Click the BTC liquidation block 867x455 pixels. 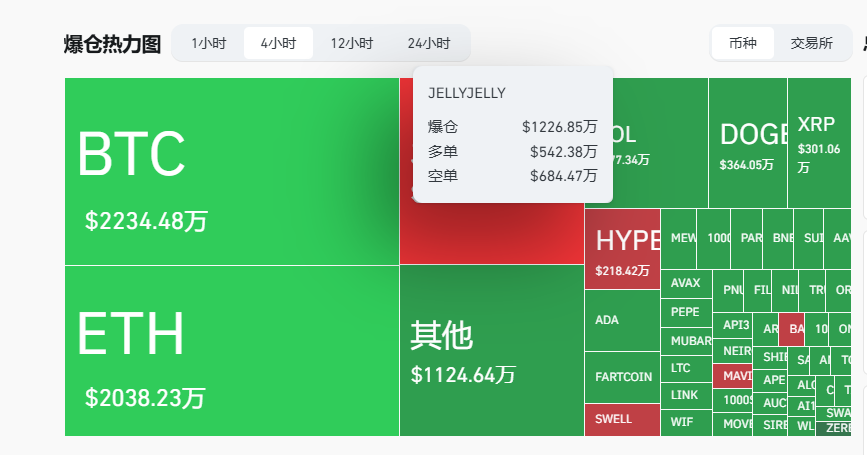pos(231,171)
